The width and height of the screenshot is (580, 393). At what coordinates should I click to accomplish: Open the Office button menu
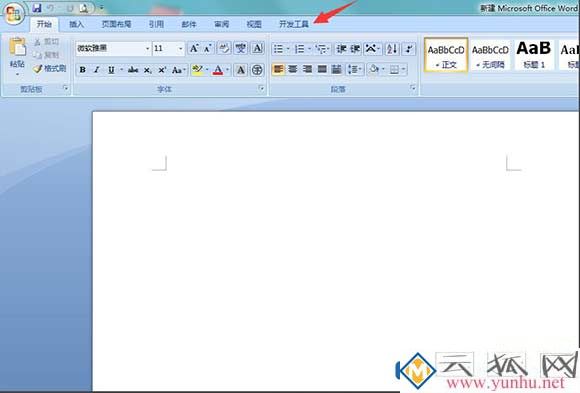point(14,13)
